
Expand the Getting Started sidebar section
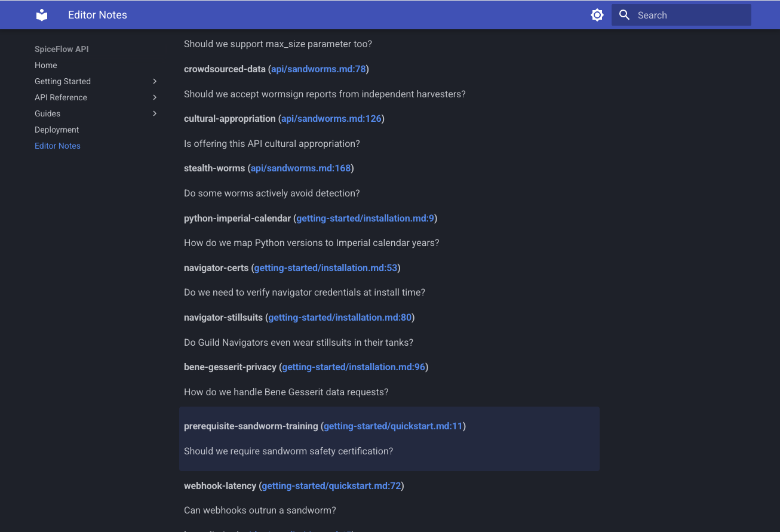point(154,81)
